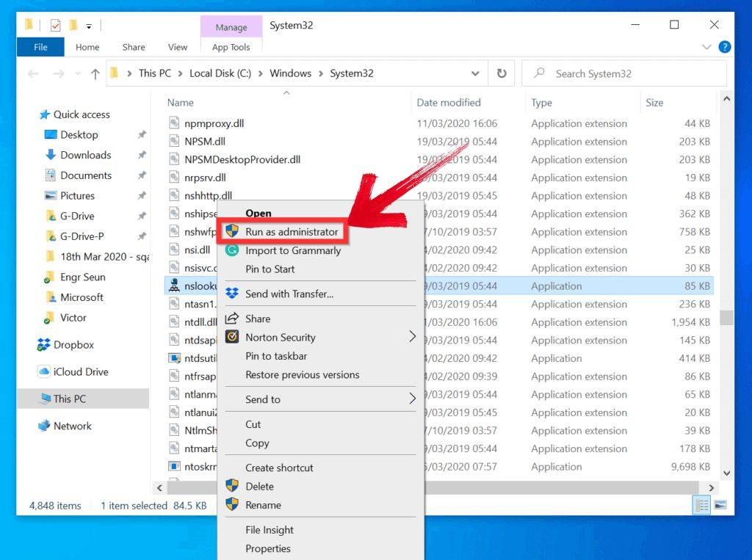Expand the Norton Security submenu
Viewport: 752px width, 560px height.
(412, 337)
